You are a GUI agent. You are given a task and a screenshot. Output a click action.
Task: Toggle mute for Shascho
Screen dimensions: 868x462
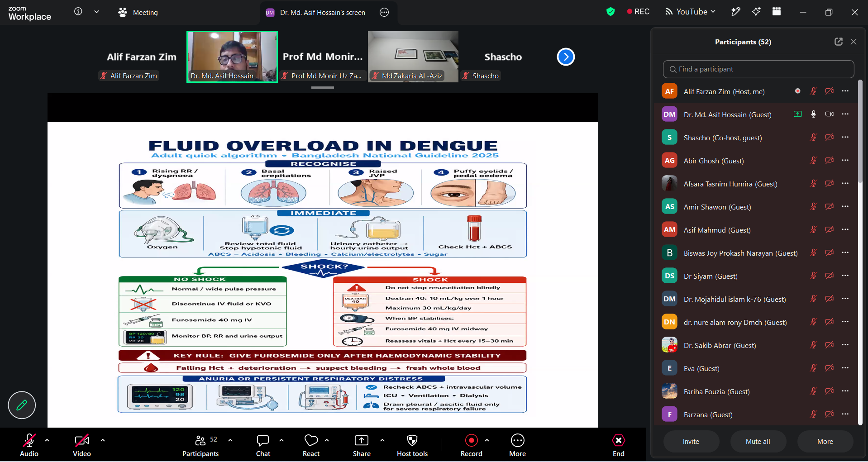[813, 137]
